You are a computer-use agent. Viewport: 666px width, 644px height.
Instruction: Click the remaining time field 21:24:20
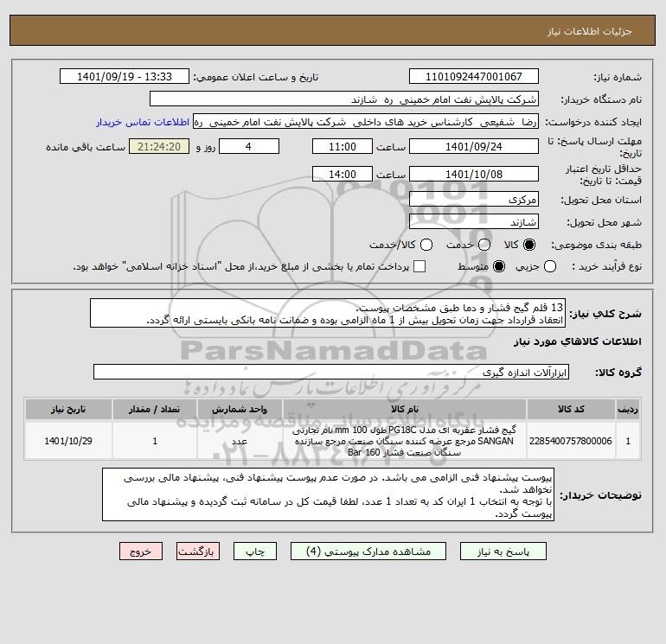click(x=159, y=146)
